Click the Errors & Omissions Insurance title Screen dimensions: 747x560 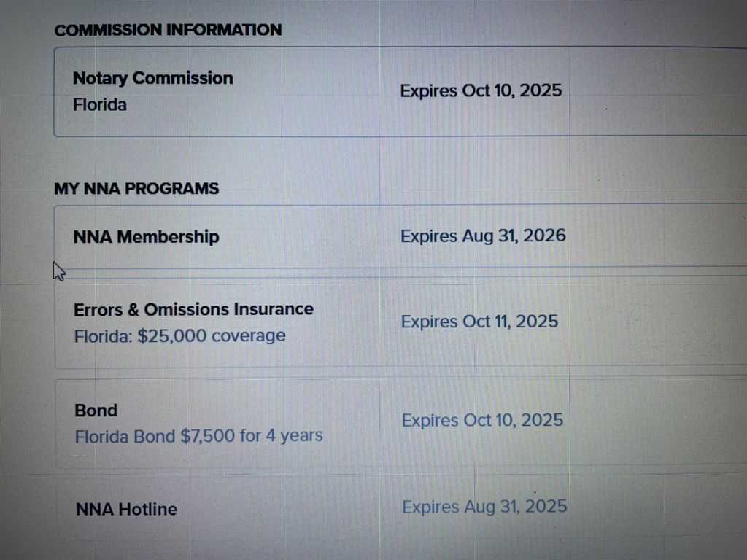tap(193, 309)
